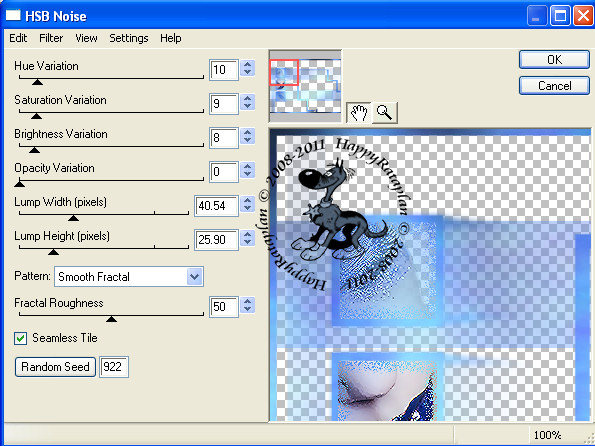Click the Saturation Variation slider handle
595x446 pixels.
(36, 116)
